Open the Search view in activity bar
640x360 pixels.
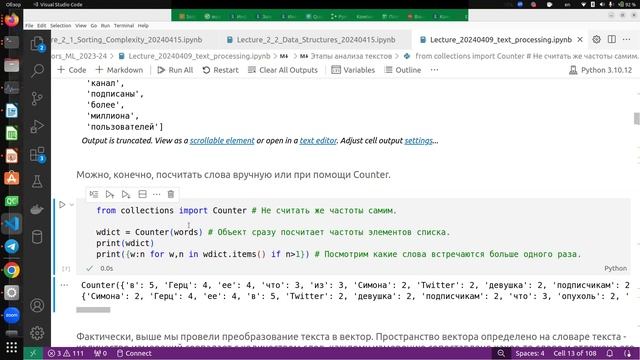coord(37,71)
